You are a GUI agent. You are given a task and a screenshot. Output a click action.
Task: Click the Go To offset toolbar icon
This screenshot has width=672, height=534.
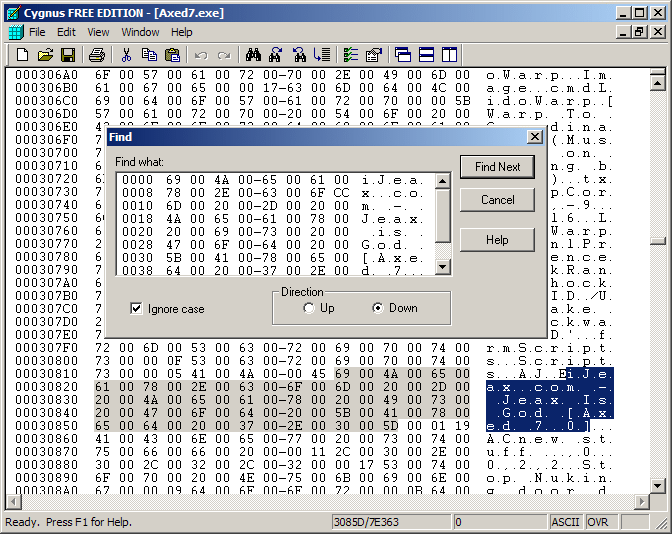point(322,55)
